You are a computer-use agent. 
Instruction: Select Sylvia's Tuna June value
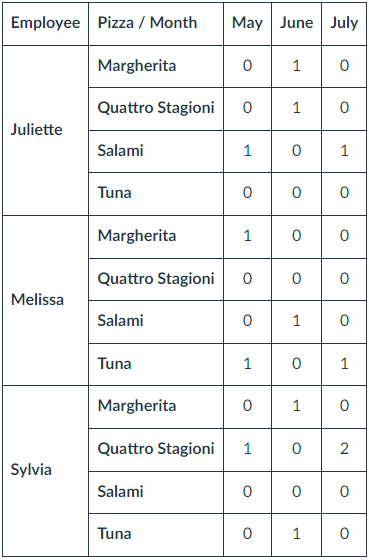click(296, 534)
